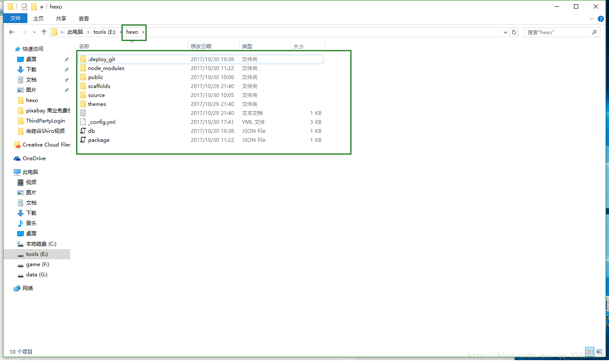Select the .deploy_git folder

click(201, 59)
